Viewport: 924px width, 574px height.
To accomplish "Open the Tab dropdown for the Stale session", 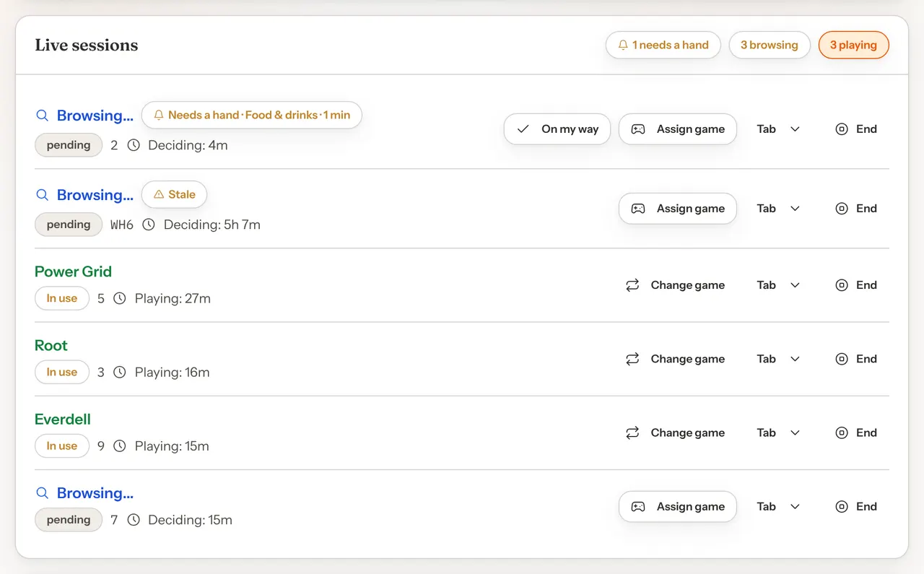I will [778, 209].
